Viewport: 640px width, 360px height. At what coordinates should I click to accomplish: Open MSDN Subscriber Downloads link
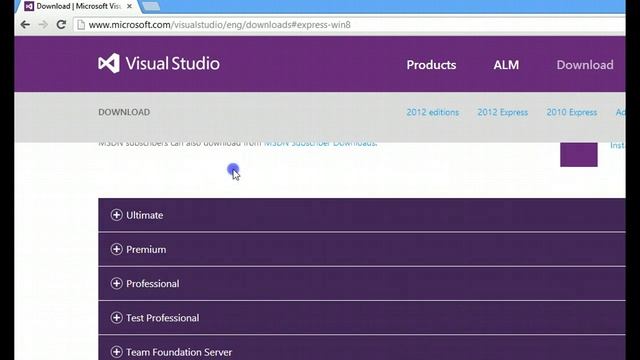(x=320, y=143)
